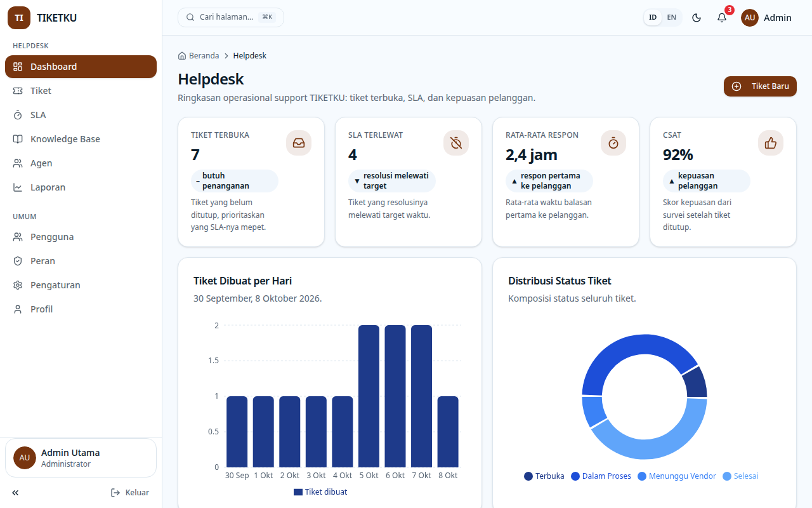
Task: Click the Cari halaman search field
Action: pyautogui.click(x=231, y=17)
